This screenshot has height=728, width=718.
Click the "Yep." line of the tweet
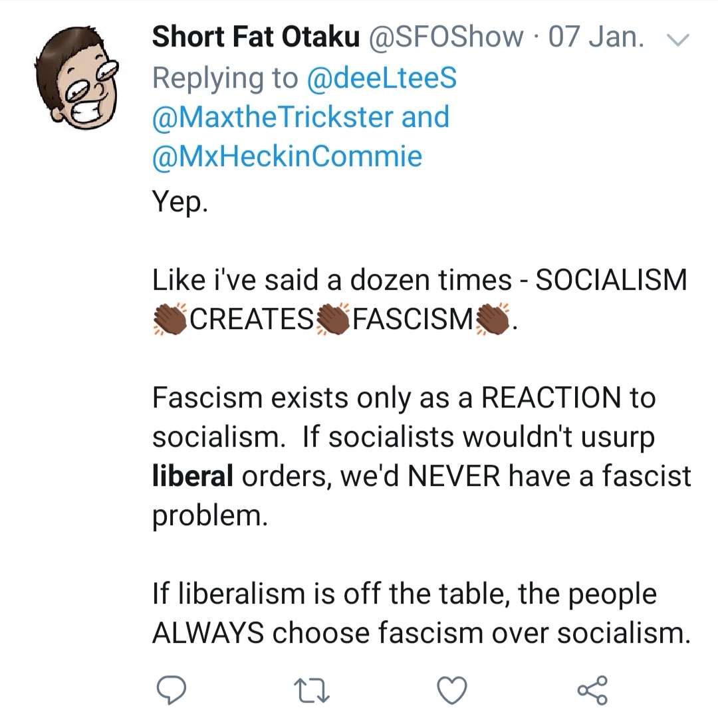(180, 201)
